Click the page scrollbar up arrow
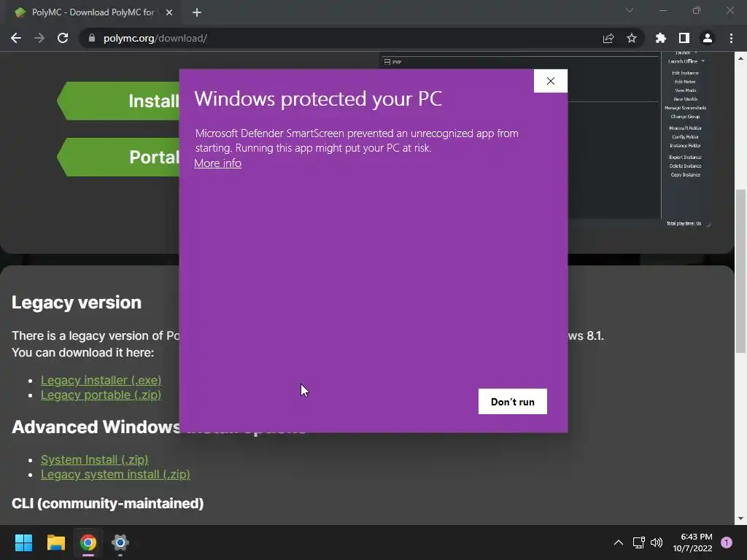This screenshot has height=560, width=747. pyautogui.click(x=740, y=58)
